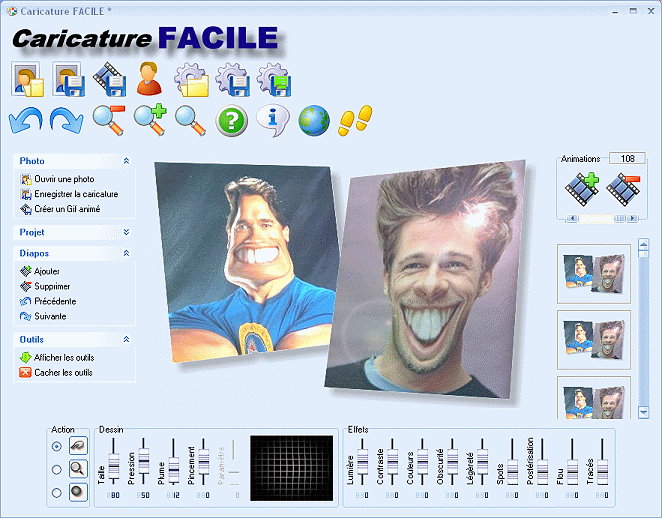Click the Lumière effect slider
This screenshot has height=518, width=662.
362,461
